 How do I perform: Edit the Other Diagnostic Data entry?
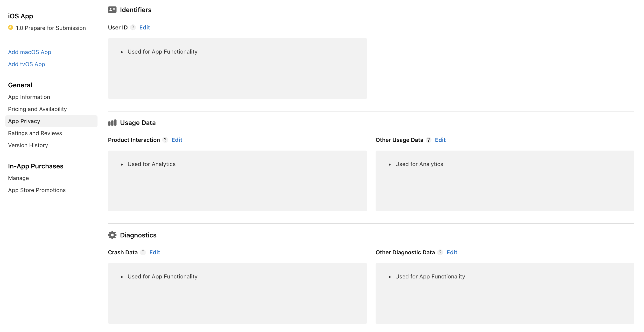pos(452,252)
